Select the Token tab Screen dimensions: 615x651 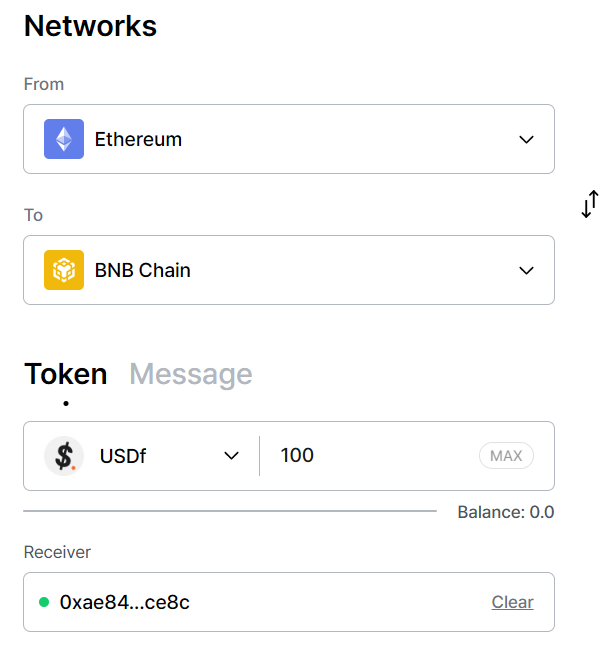tap(66, 374)
